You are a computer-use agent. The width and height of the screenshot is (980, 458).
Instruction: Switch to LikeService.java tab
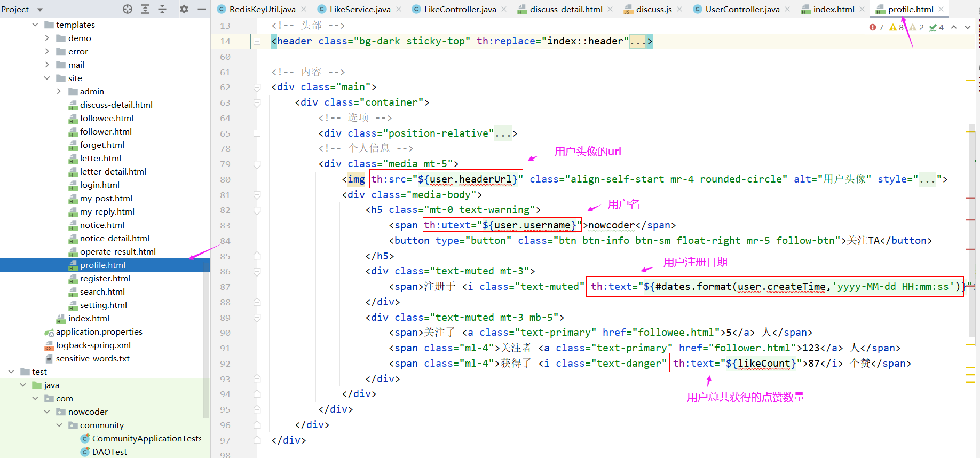tap(360, 9)
